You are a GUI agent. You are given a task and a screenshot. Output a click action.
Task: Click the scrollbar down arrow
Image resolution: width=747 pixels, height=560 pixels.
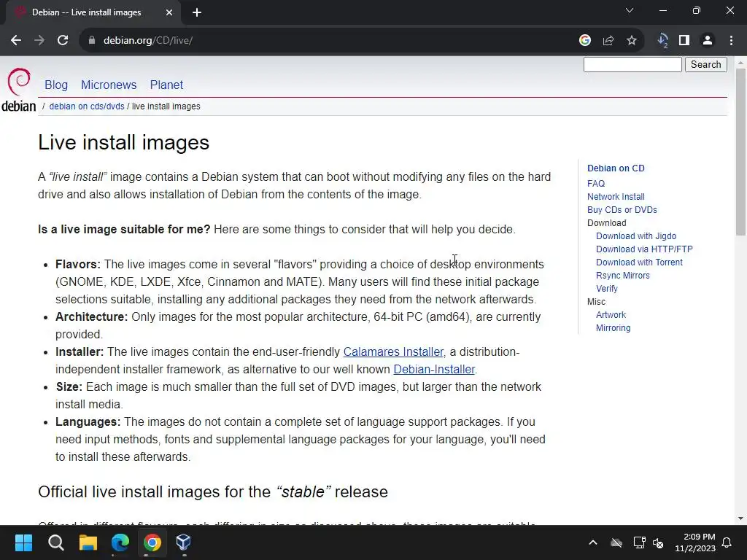coord(740,518)
